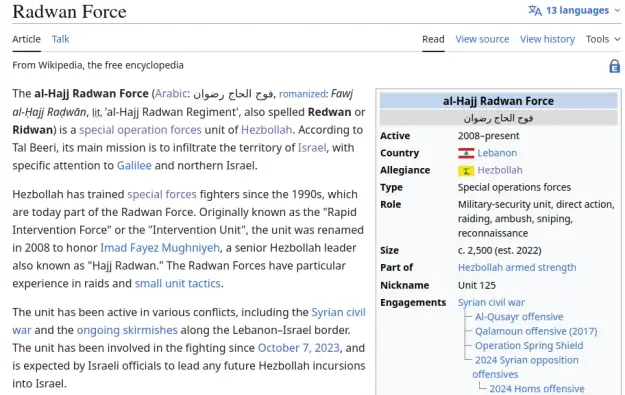This screenshot has width=625, height=395.
Task: Click the Arabic name in the infobox subheader
Action: point(498,118)
